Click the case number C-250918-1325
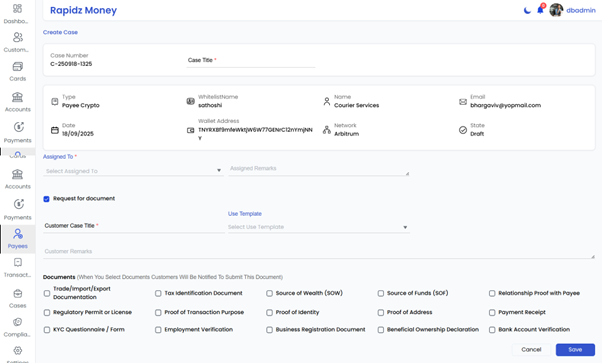Screen dimensions: 602x363 pos(71,64)
